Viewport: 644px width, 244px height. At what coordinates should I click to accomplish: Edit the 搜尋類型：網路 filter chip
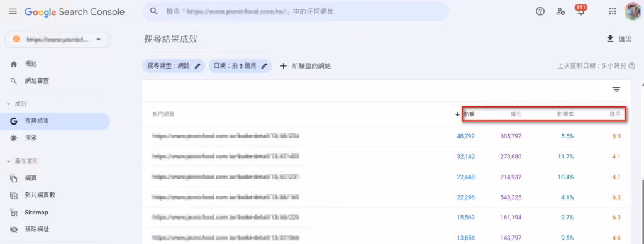(174, 66)
